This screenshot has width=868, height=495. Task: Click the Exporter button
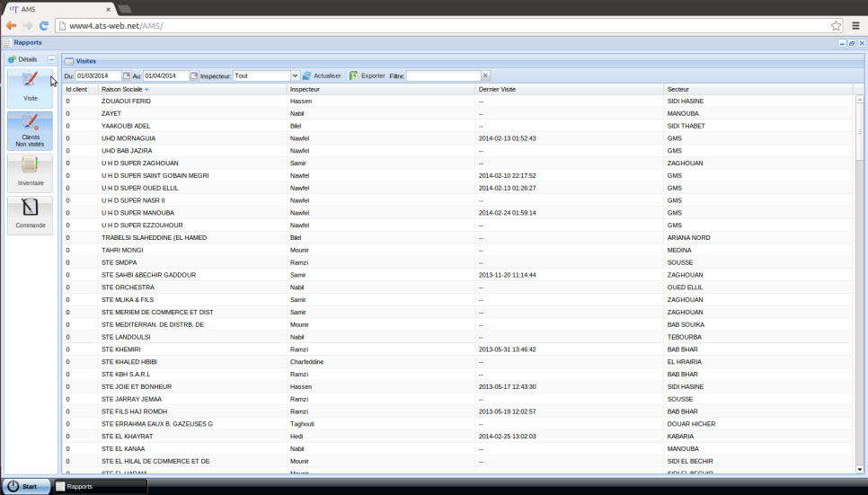367,76
